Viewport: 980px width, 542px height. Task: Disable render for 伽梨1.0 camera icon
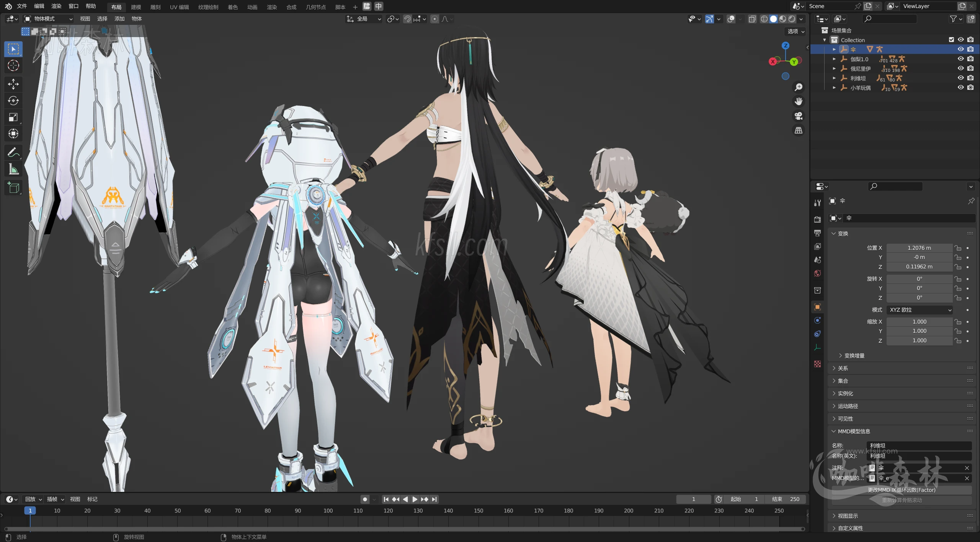[970, 59]
